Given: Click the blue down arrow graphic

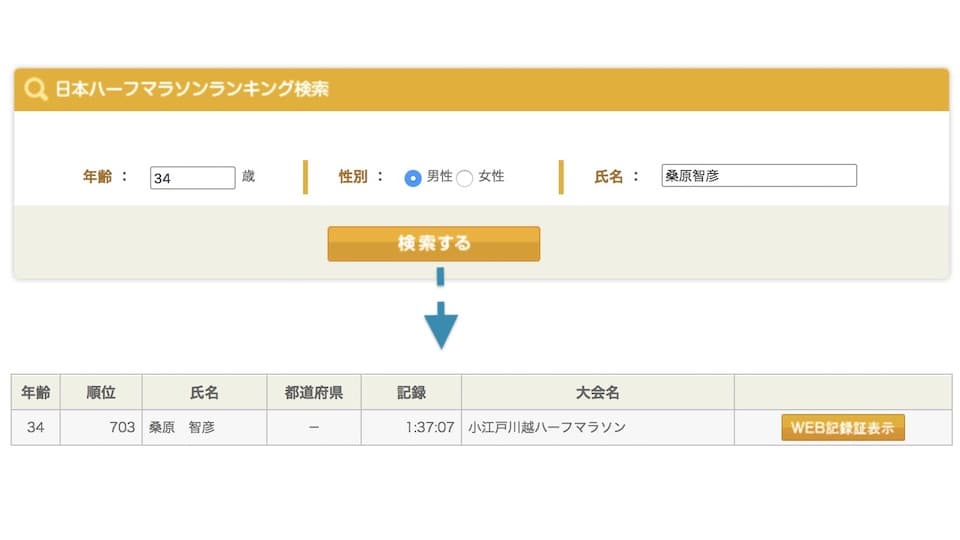Looking at the screenshot, I should click(441, 309).
